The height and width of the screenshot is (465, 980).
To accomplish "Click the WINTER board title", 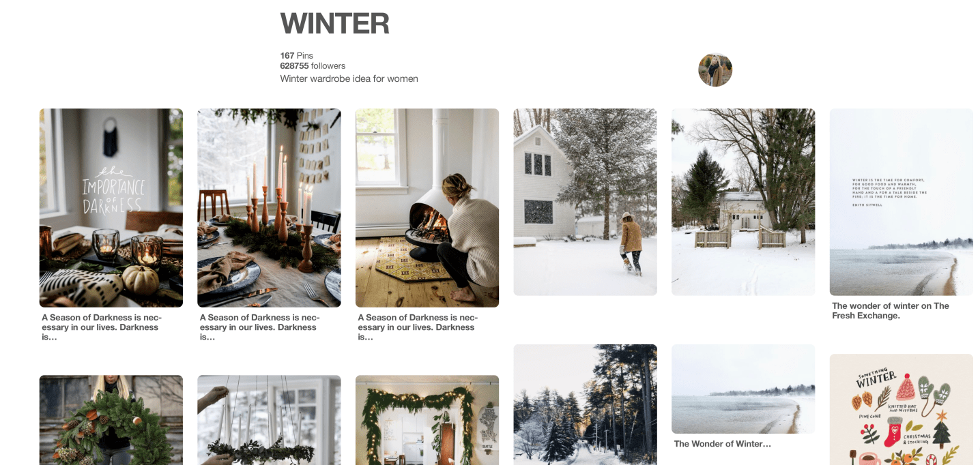I will tap(334, 24).
